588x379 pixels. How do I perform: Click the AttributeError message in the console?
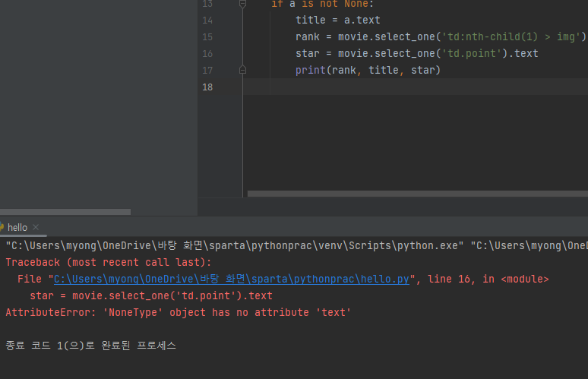tap(178, 312)
